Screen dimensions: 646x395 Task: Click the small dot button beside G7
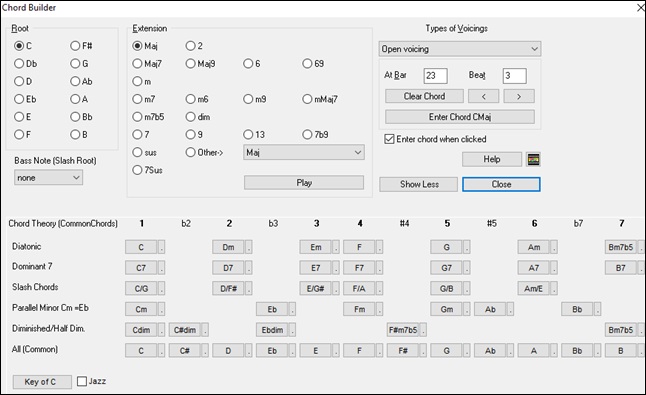pyautogui.click(x=467, y=268)
